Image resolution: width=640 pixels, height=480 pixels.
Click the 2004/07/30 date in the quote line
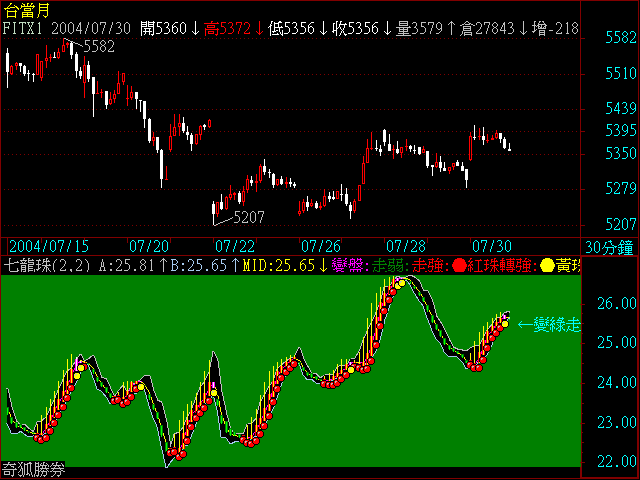(x=91, y=29)
